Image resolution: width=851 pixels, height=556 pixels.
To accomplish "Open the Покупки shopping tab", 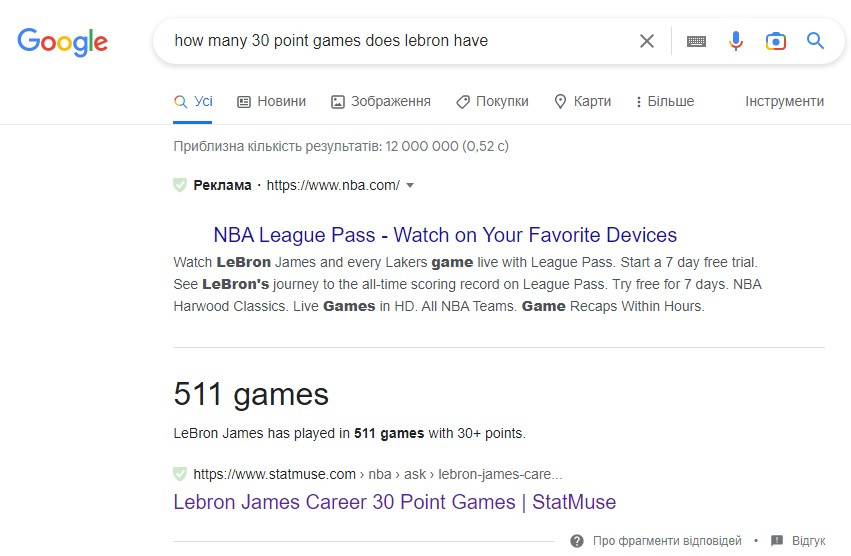I will click(x=492, y=101).
